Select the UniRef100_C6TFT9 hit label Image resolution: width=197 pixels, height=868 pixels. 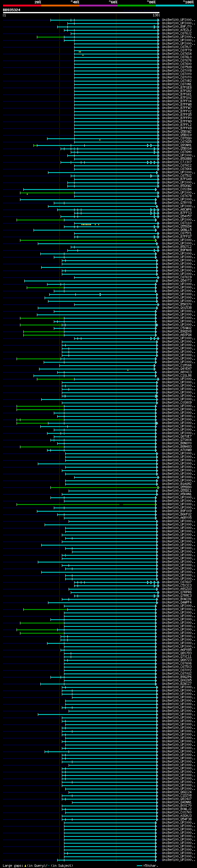[177, 50]
